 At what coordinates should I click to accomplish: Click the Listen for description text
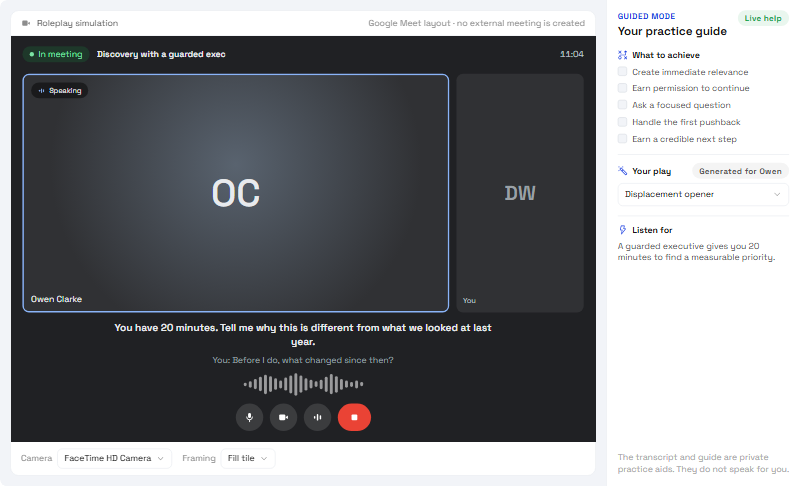(x=696, y=251)
